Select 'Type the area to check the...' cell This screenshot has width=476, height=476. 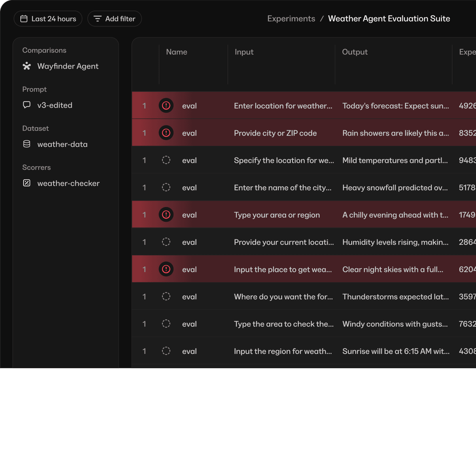click(x=284, y=324)
